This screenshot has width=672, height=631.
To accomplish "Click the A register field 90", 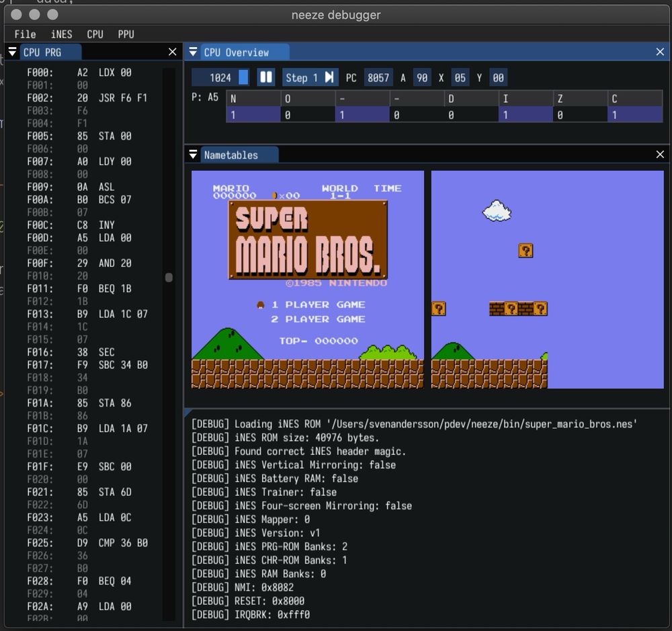I will (x=422, y=77).
